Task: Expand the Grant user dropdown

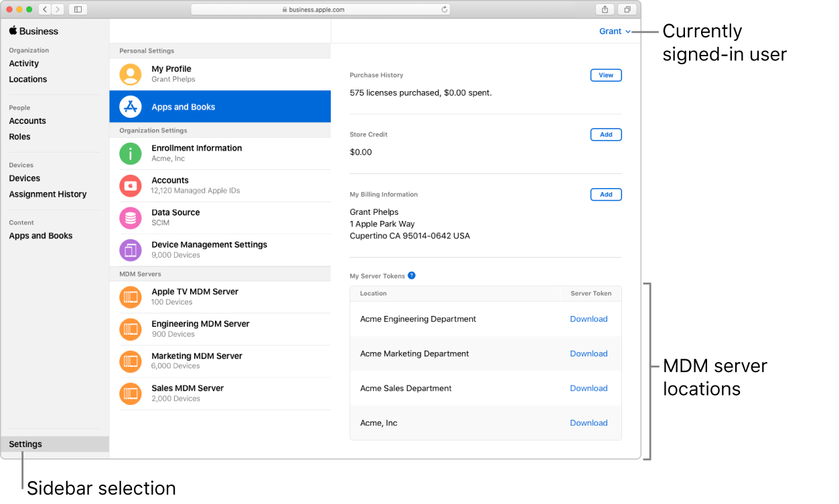Action: tap(615, 31)
